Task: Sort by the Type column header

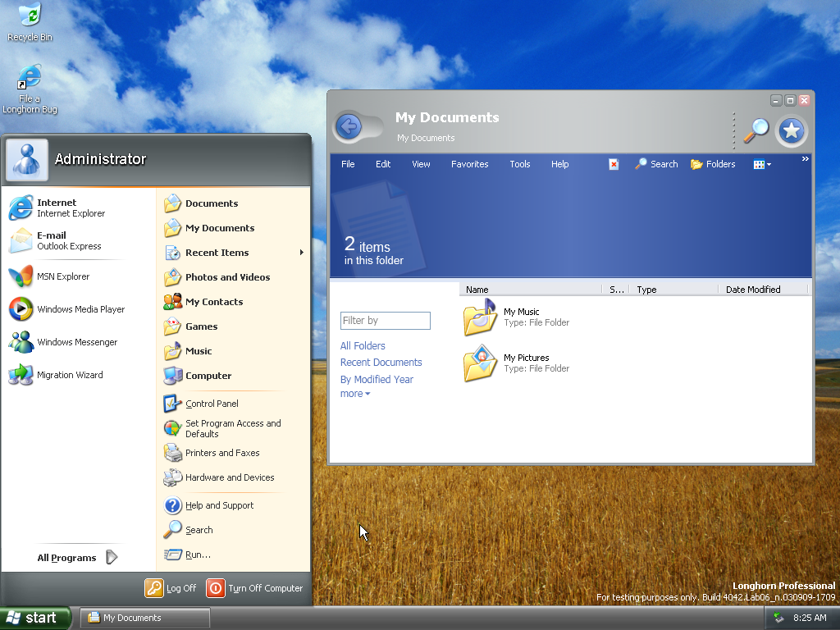Action: pyautogui.click(x=674, y=290)
